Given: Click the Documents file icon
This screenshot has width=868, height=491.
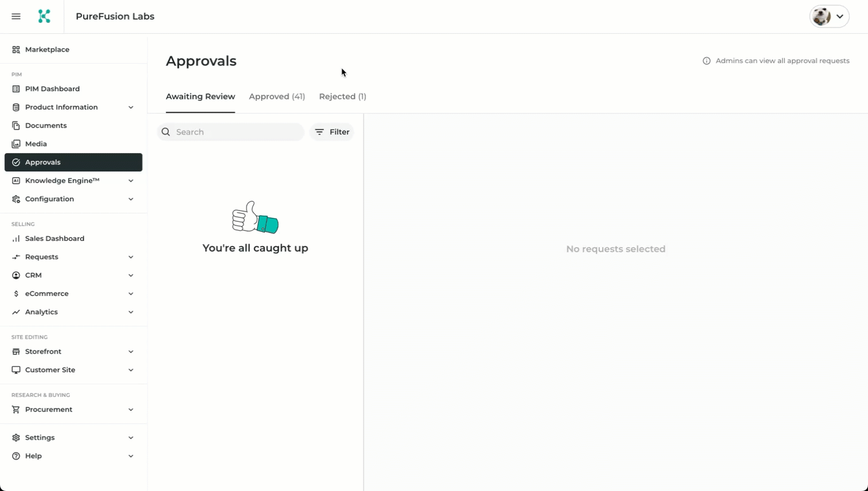Looking at the screenshot, I should coord(16,126).
